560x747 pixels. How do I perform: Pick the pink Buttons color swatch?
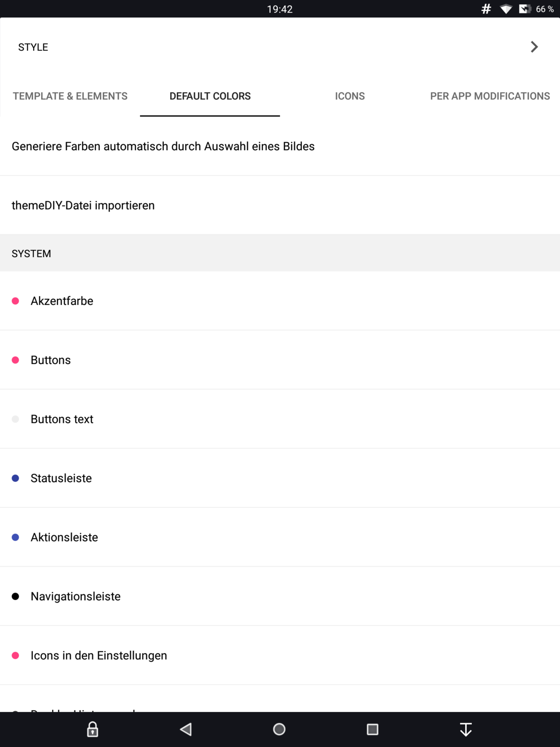(x=15, y=360)
